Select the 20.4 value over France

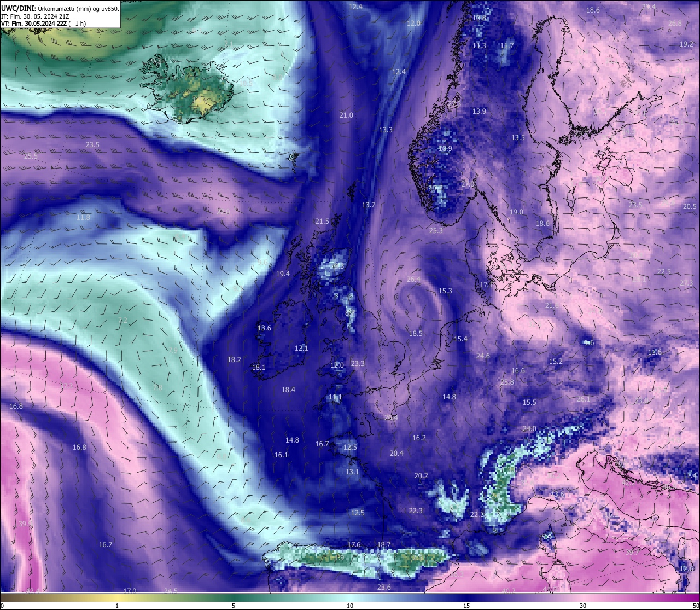pyautogui.click(x=396, y=453)
